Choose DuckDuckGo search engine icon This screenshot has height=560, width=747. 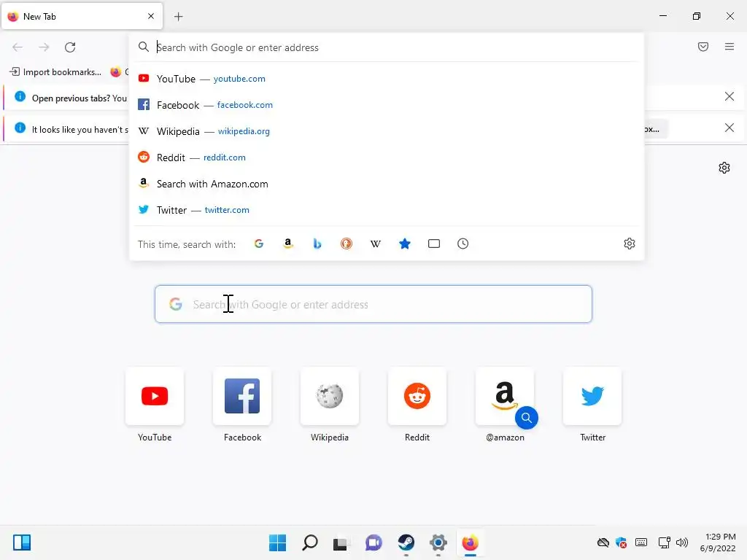coord(347,244)
